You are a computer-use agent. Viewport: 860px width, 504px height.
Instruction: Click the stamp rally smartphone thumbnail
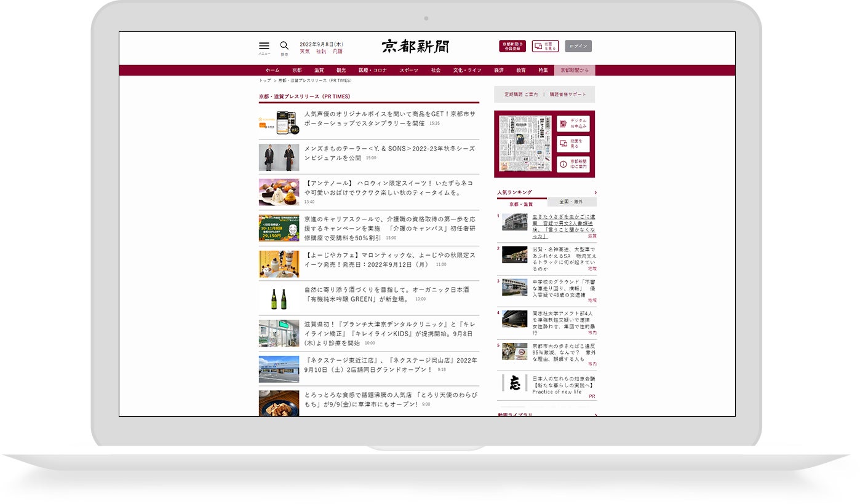[279, 123]
